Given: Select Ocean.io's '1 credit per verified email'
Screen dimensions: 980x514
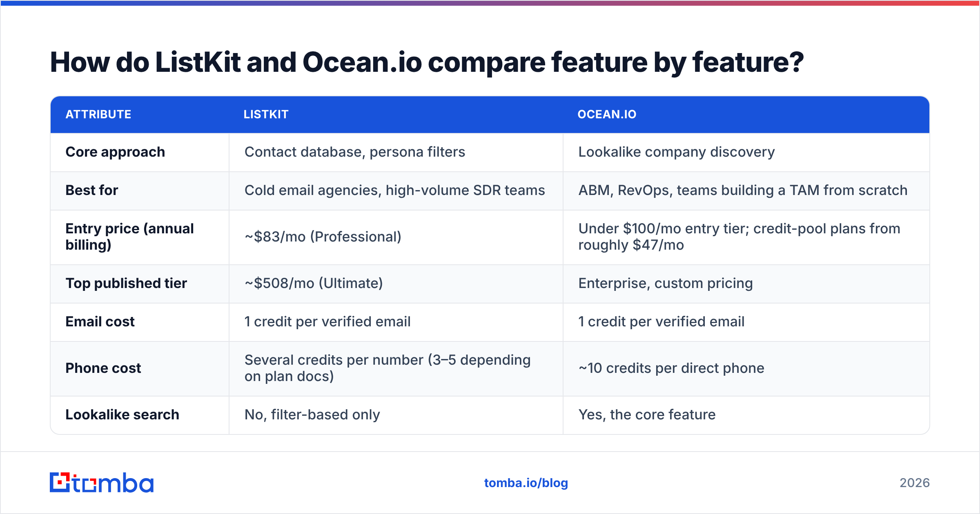Looking at the screenshot, I should point(661,322).
